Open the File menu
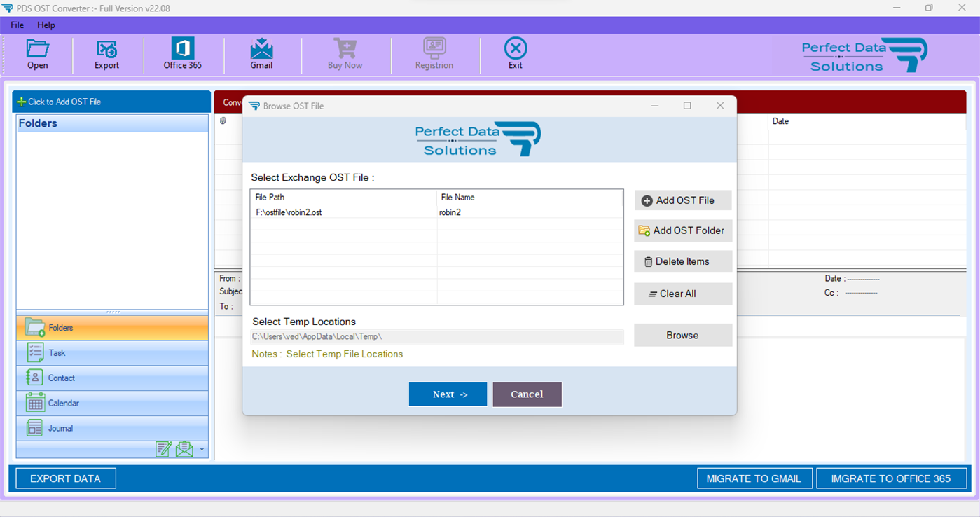 click(x=16, y=25)
